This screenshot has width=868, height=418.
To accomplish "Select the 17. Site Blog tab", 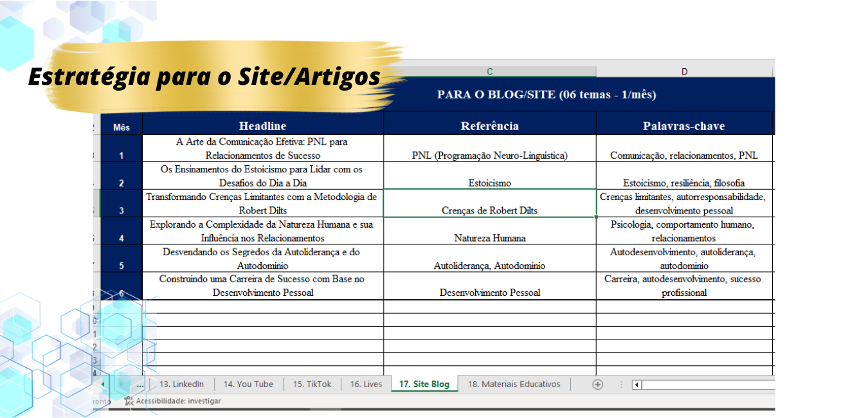I will coord(424,385).
